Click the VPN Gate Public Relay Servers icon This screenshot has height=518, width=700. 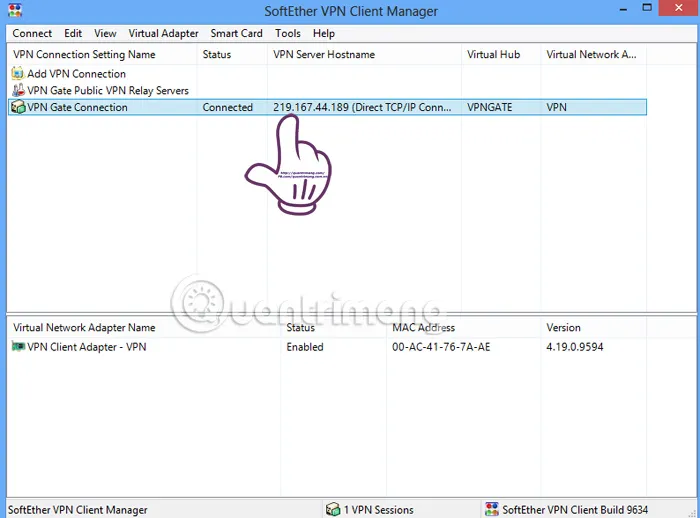18,91
